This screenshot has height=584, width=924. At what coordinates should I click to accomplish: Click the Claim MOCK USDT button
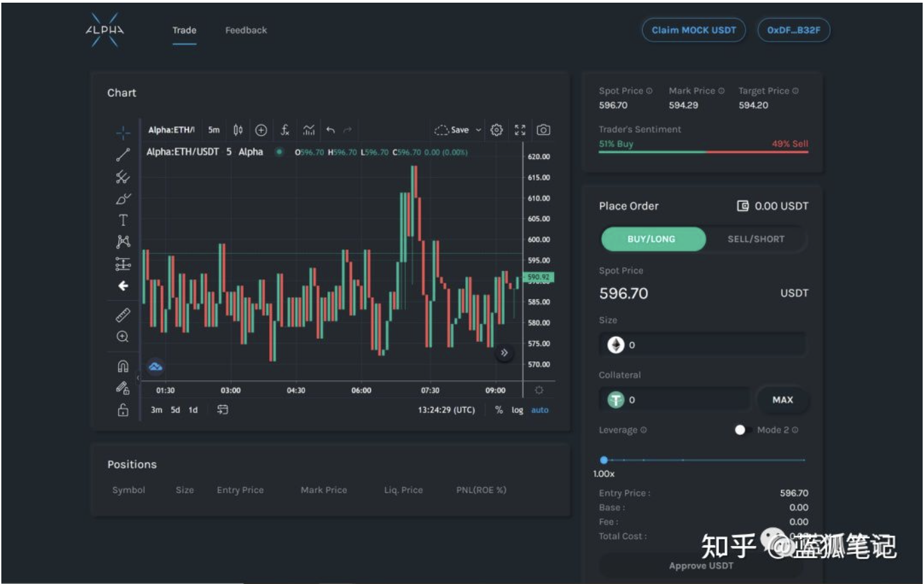tap(694, 30)
